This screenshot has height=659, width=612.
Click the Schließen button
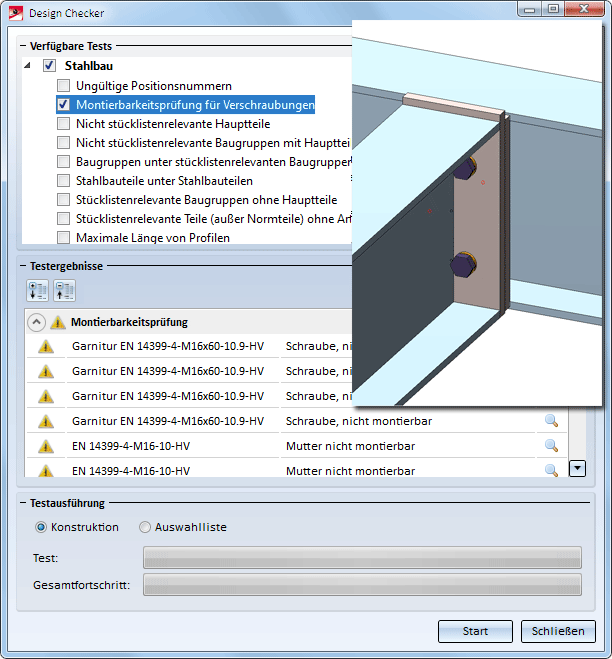(558, 631)
